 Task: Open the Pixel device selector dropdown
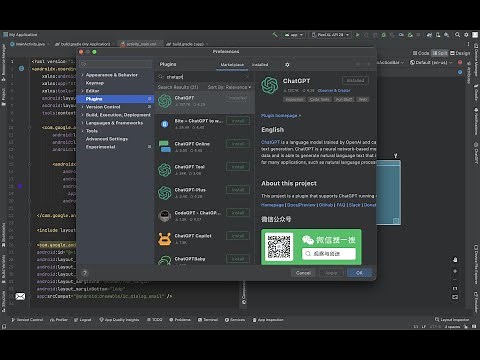(x=331, y=35)
